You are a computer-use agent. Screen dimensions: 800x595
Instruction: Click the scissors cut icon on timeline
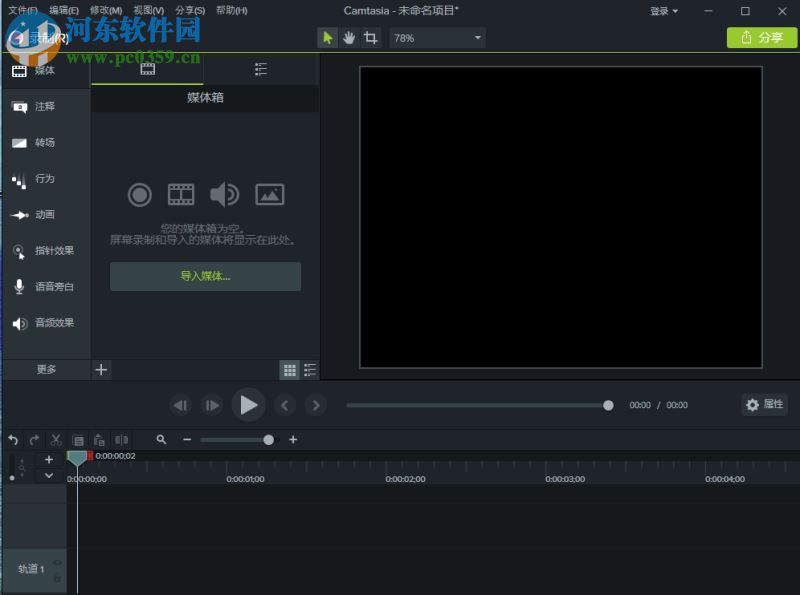[56, 440]
